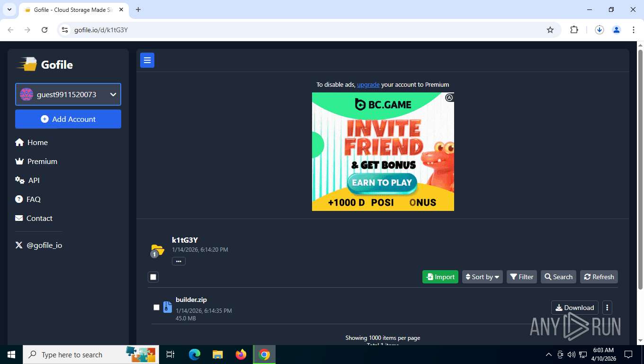Click the Gofile logo in sidebar
The height and width of the screenshot is (364, 644).
click(x=45, y=64)
